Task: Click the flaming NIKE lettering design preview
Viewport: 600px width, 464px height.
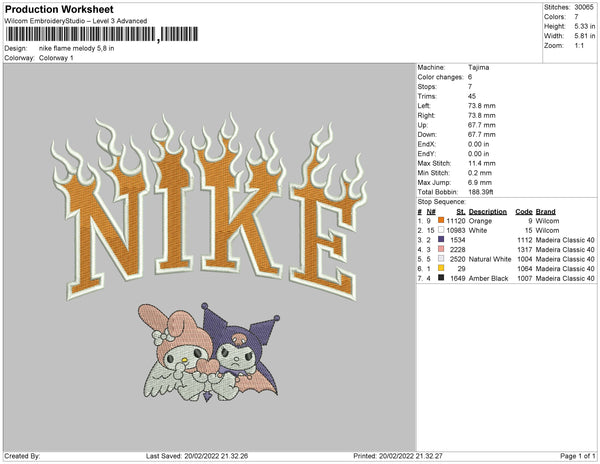Action: click(x=209, y=207)
